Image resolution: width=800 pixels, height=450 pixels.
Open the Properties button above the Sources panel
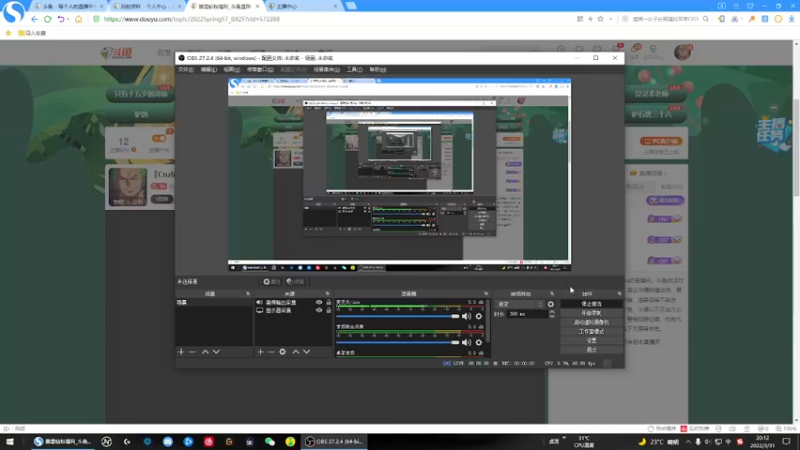click(271, 282)
